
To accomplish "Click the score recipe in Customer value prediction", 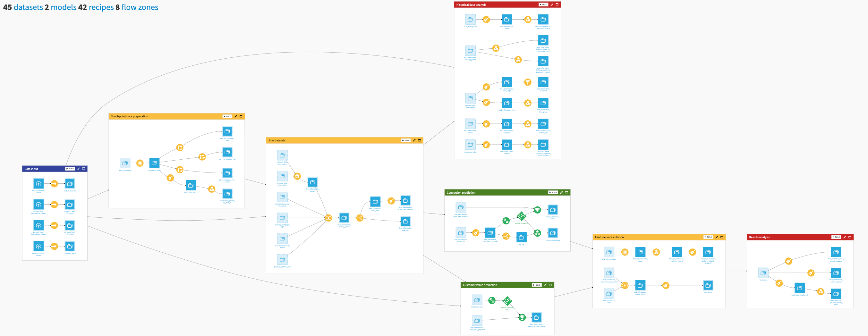I will tap(522, 317).
